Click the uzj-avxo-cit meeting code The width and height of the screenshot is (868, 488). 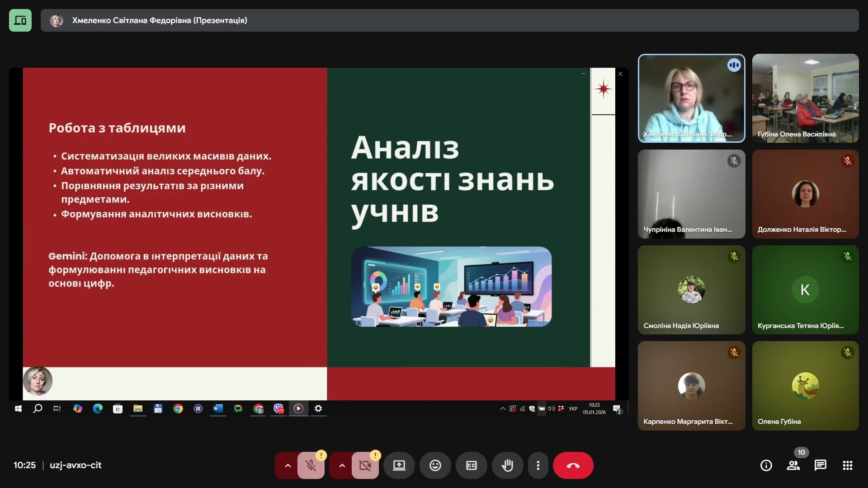pyautogui.click(x=75, y=465)
